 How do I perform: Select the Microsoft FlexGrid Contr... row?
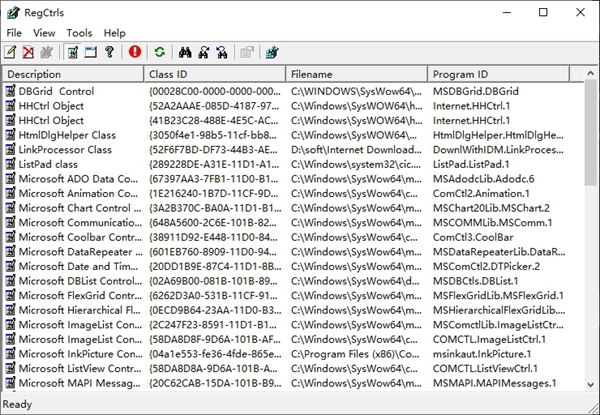[x=293, y=295]
